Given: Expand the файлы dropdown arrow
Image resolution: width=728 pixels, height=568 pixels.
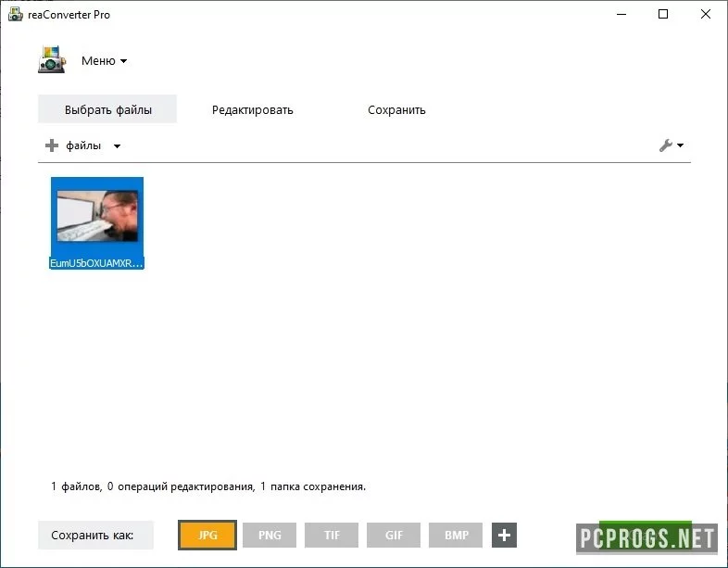Looking at the screenshot, I should pyautogui.click(x=117, y=145).
